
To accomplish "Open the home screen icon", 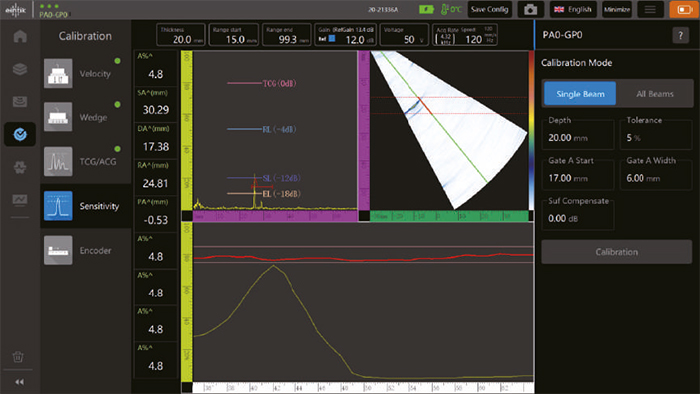I will pos(20,36).
